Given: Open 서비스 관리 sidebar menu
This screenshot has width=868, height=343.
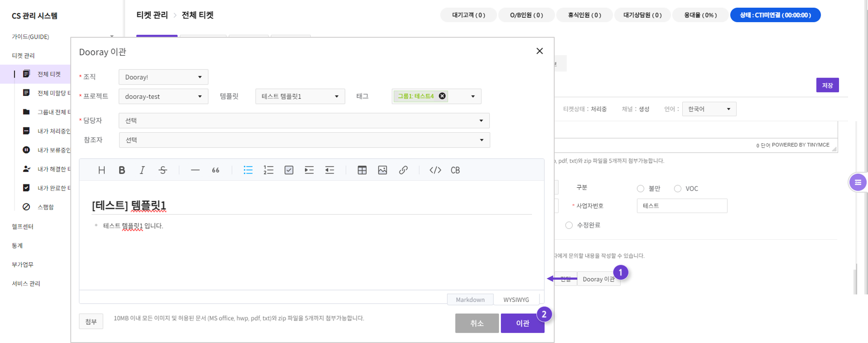Looking at the screenshot, I should point(26,284).
